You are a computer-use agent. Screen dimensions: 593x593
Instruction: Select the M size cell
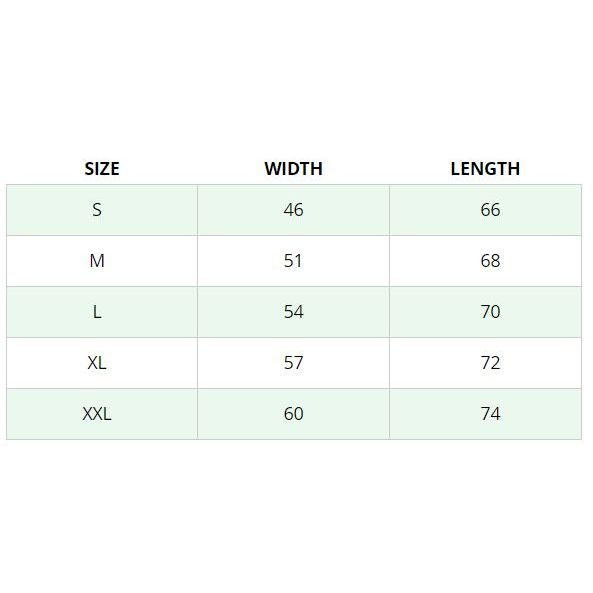[x=102, y=261]
